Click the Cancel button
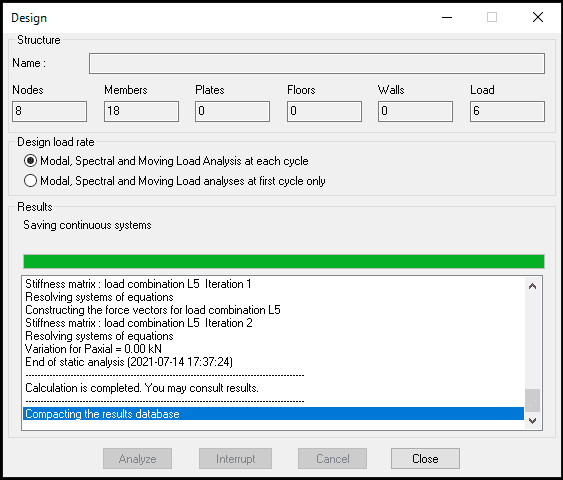563x480 pixels. [x=332, y=458]
